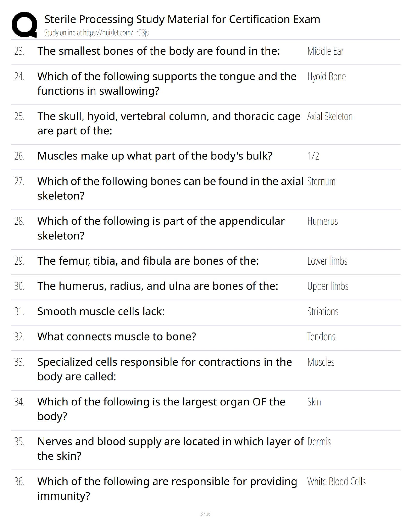Viewport: 411px width, 532px height.
Task: Click the Quizlet Q logo icon
Action: pos(24,25)
